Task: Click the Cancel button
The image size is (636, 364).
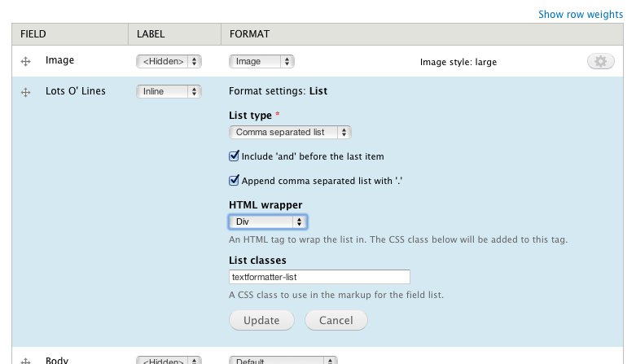Action: pyautogui.click(x=336, y=320)
